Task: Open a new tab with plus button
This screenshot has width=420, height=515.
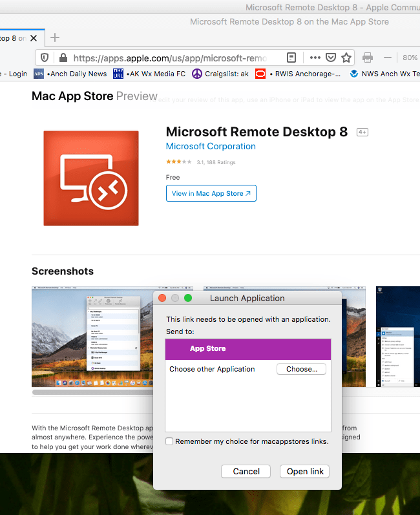Action: (x=55, y=37)
